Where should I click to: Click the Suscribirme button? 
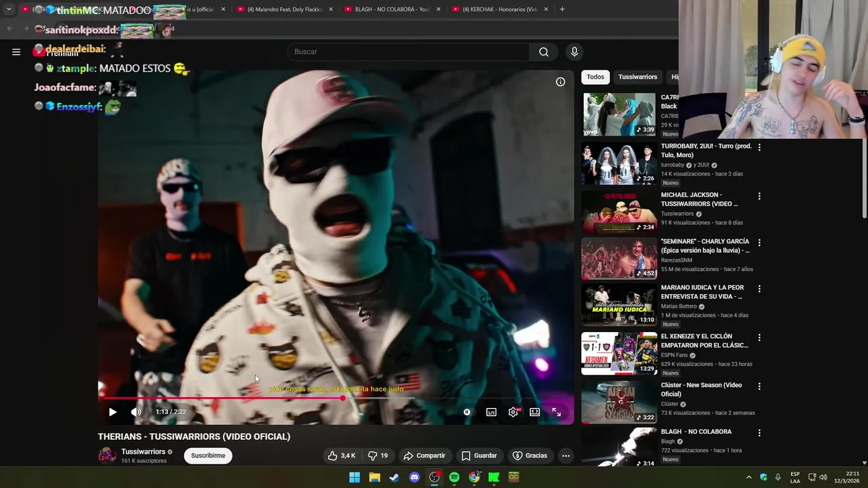point(208,455)
